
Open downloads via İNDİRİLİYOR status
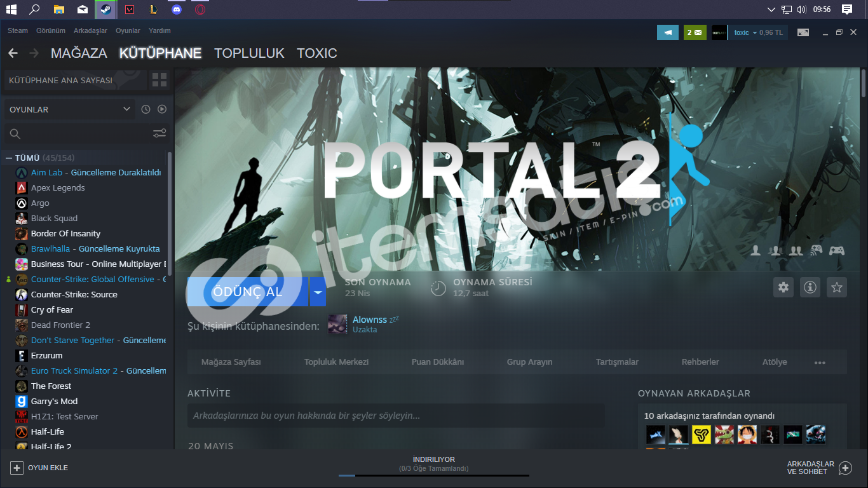pyautogui.click(x=434, y=459)
